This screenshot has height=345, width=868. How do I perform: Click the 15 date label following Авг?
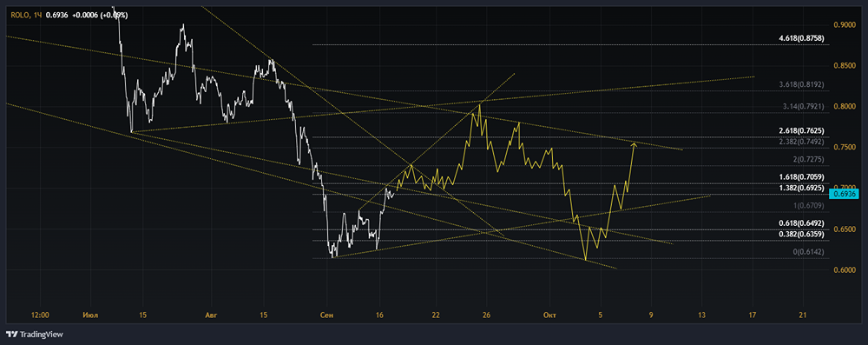tap(263, 315)
